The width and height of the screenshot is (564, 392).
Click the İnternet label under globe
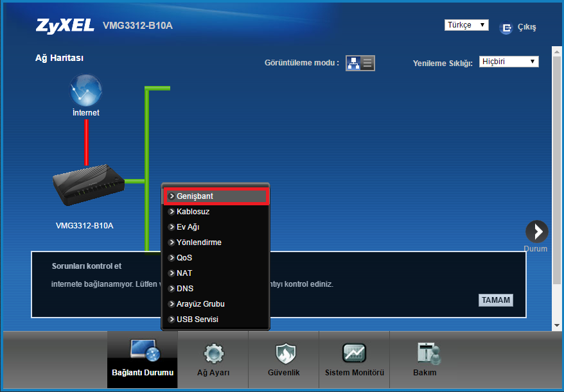coord(86,112)
